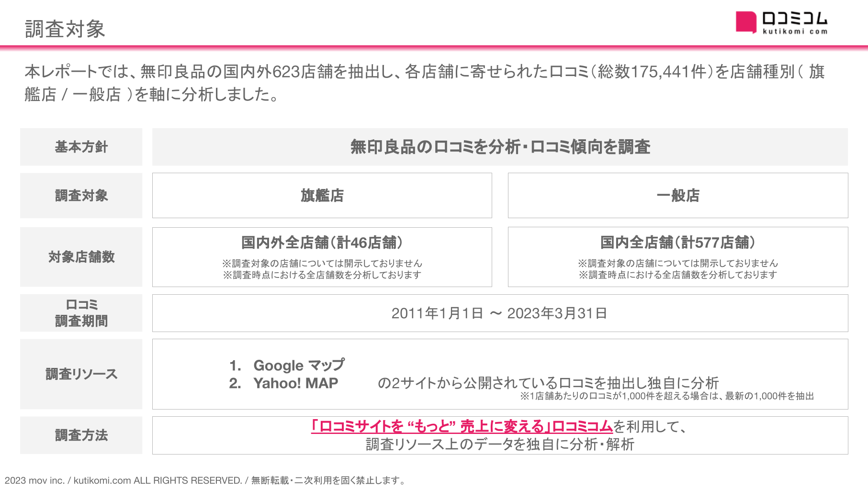Click the text 調査リソース上のデータを独自に分析・解析
The image size is (868, 488).
(500, 444)
